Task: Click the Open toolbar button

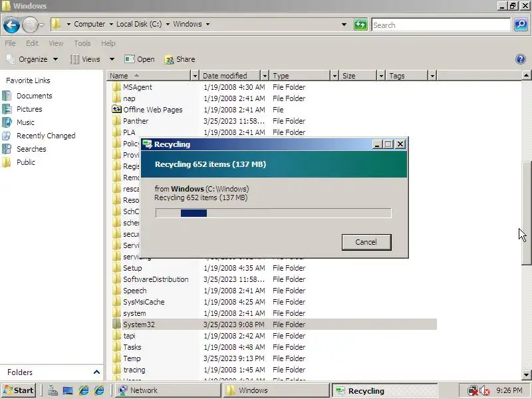Action: pos(140,59)
